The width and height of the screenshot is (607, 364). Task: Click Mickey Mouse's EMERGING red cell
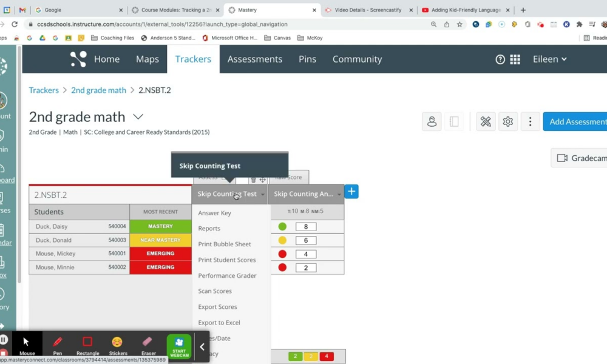coord(160,254)
